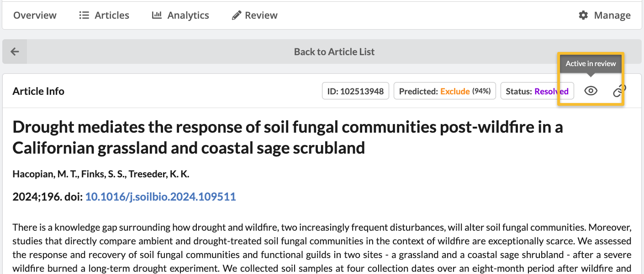Screen dimensions: 644x274
Task: Open the Overview tab
Action: click(35, 16)
